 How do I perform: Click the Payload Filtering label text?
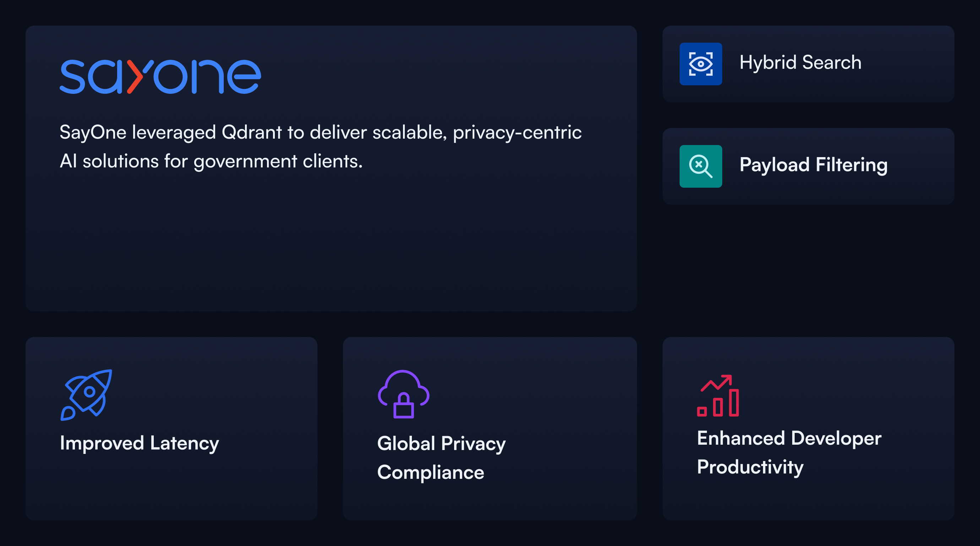point(813,165)
